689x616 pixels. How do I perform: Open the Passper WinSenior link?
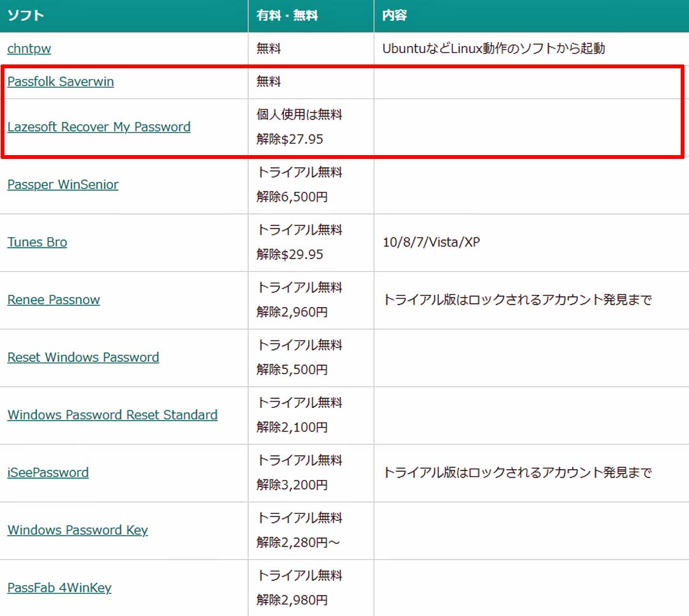(x=63, y=184)
